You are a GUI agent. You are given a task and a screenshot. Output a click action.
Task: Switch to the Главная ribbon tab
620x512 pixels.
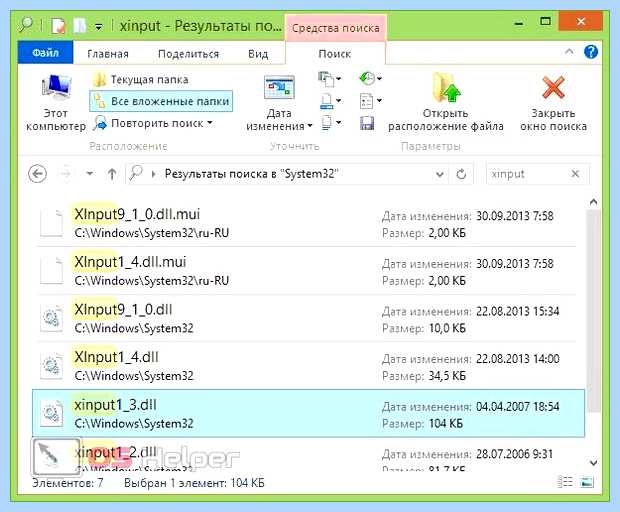(108, 54)
